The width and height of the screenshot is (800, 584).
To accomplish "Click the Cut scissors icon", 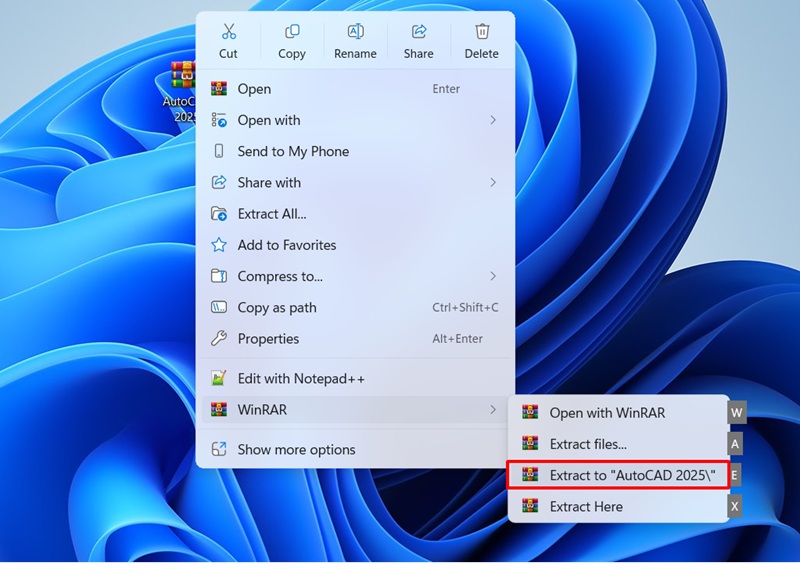I will pyautogui.click(x=228, y=32).
